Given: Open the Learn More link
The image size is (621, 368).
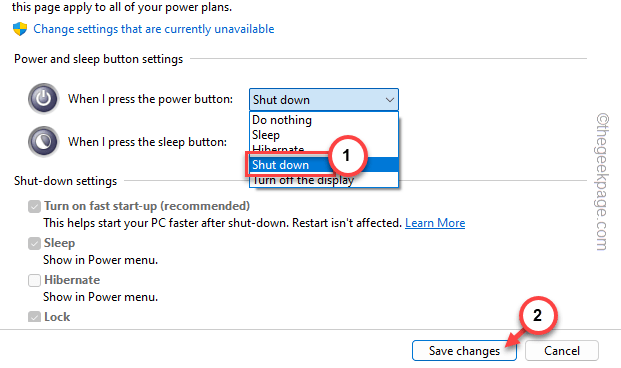Looking at the screenshot, I should click(x=435, y=223).
